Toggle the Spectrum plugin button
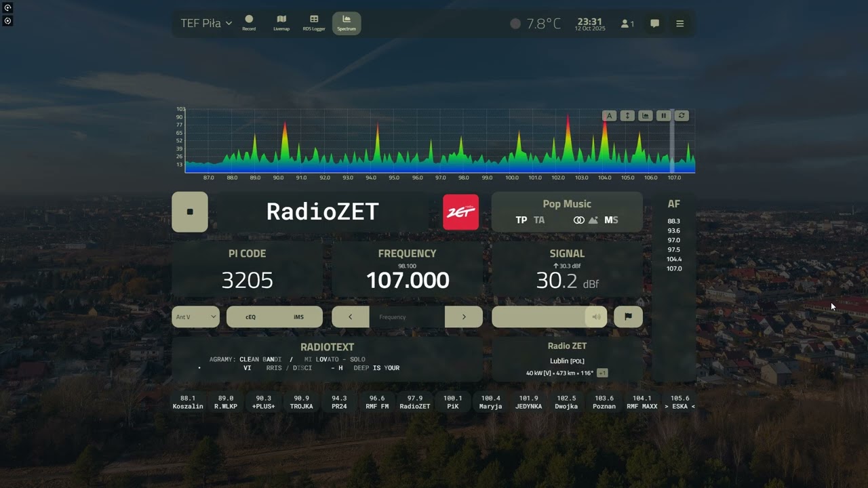 (347, 23)
